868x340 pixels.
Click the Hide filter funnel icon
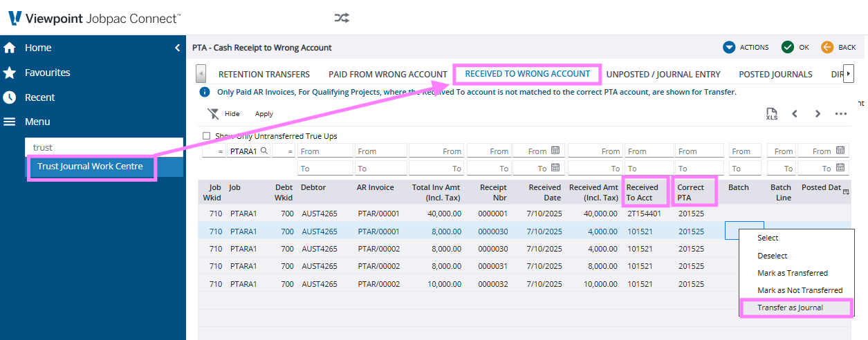coord(213,114)
